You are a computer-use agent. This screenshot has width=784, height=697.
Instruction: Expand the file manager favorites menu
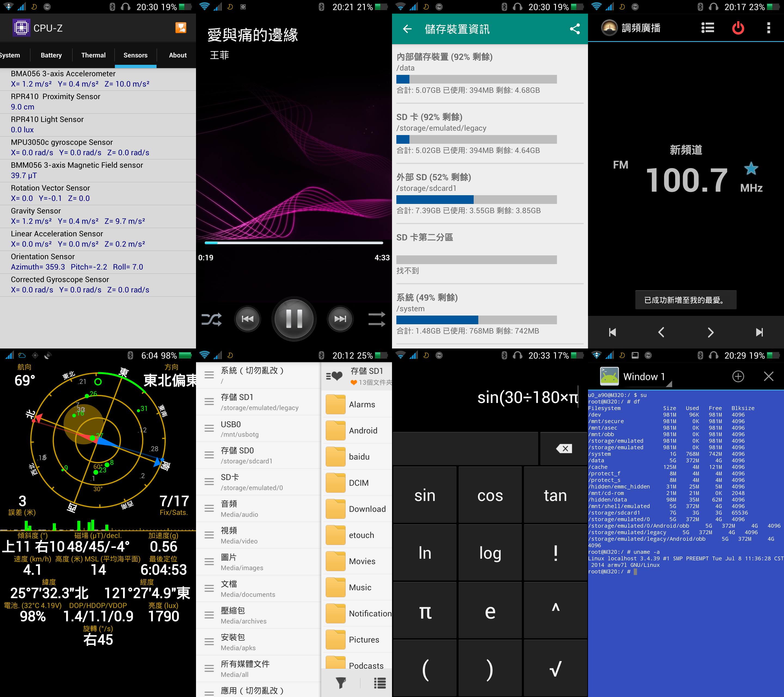[x=334, y=376]
